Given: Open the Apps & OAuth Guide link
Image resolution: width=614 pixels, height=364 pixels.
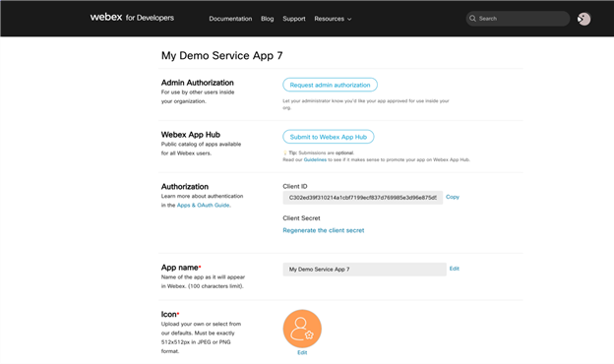Looking at the screenshot, I should point(203,205).
